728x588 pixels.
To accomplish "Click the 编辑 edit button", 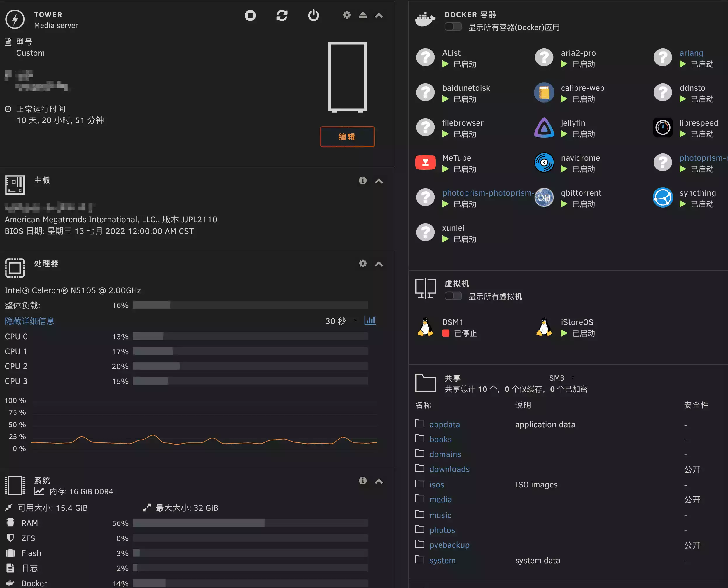I will pyautogui.click(x=347, y=136).
